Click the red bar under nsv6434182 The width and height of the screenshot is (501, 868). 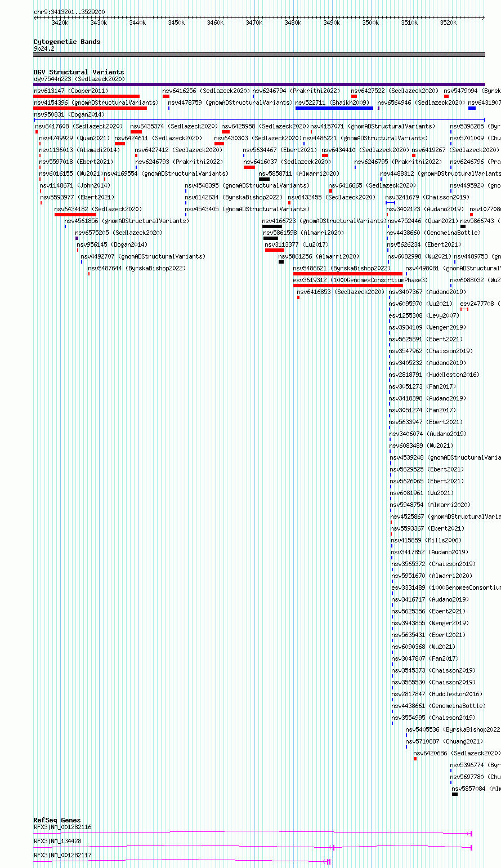click(75, 215)
